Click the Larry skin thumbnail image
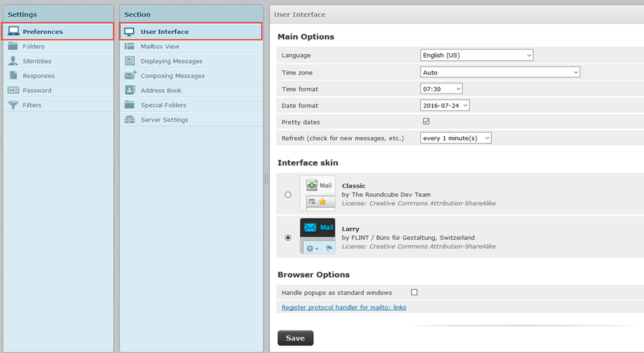 (317, 236)
